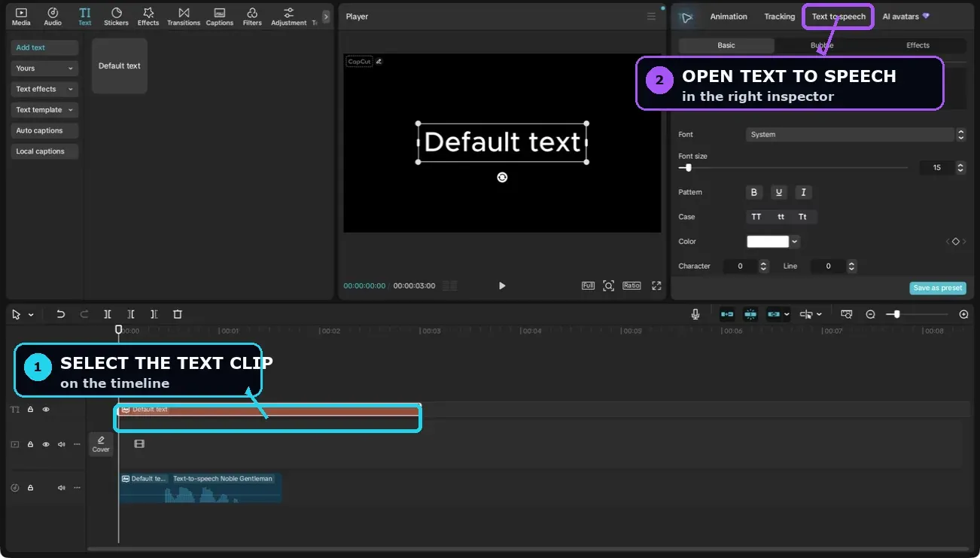Select the Effects sub-tab in inspector
980x558 pixels.
click(x=918, y=45)
